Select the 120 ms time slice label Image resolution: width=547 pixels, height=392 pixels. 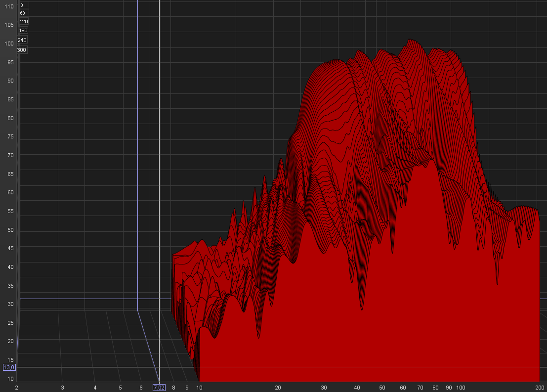pyautogui.click(x=23, y=22)
